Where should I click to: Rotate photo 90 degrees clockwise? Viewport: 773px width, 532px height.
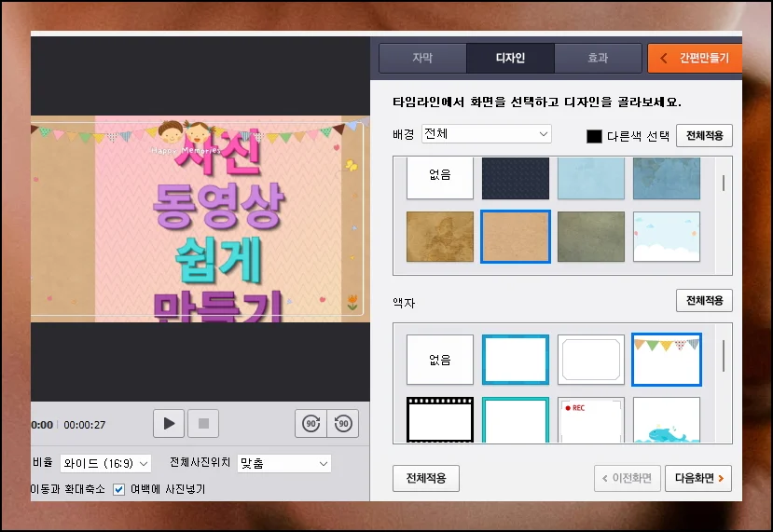pos(311,424)
